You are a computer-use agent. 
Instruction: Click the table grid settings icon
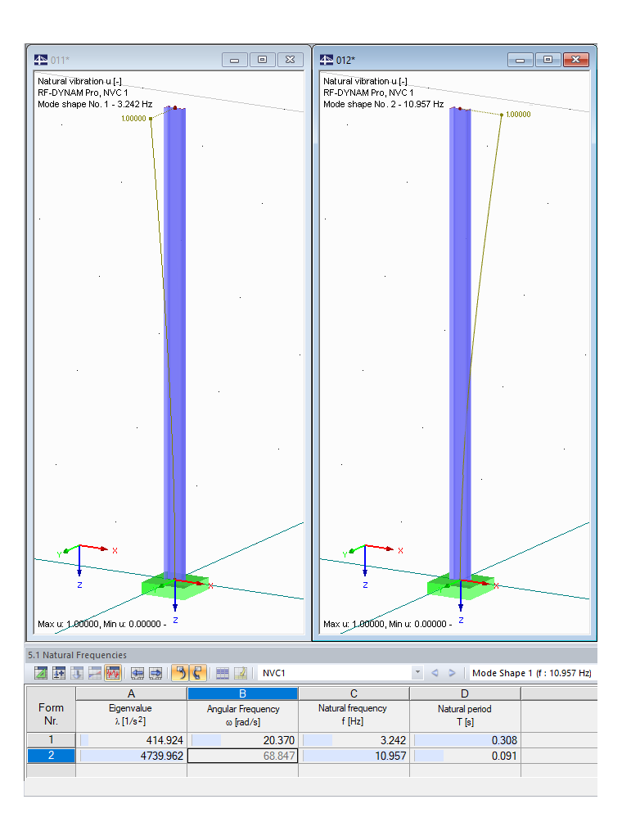223,673
